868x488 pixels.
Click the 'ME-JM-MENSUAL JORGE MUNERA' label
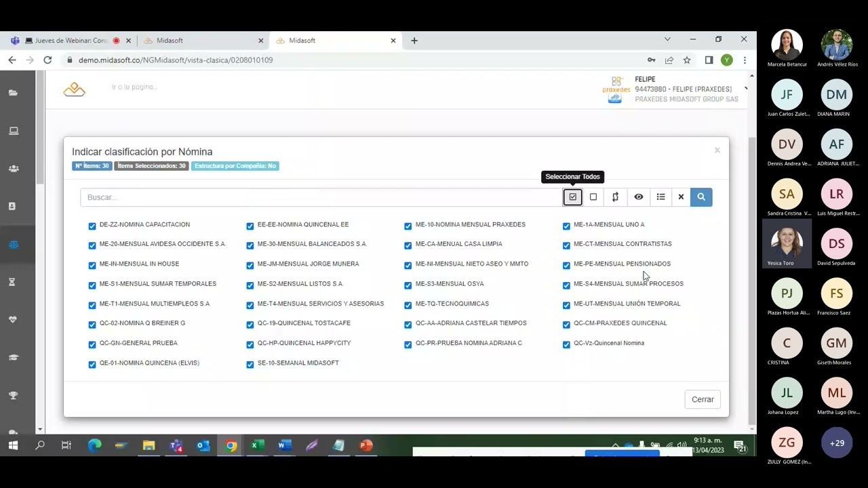coord(308,264)
